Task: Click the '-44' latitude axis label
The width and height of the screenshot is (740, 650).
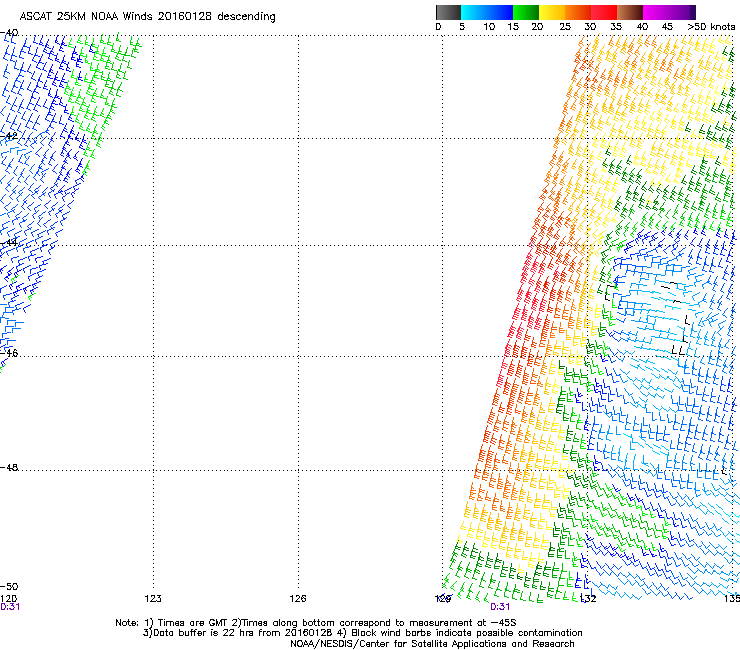Action: tap(9, 243)
